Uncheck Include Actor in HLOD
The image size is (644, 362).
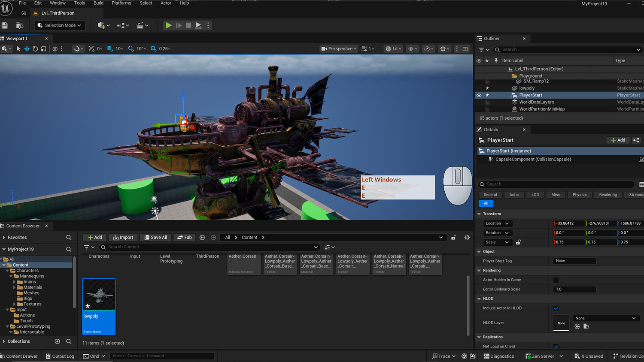coord(556,308)
